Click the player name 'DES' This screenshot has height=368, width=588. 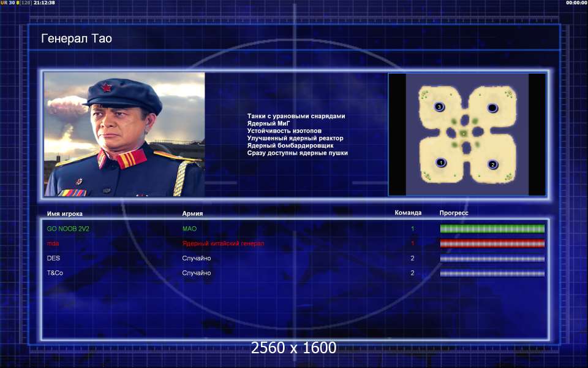coord(53,258)
